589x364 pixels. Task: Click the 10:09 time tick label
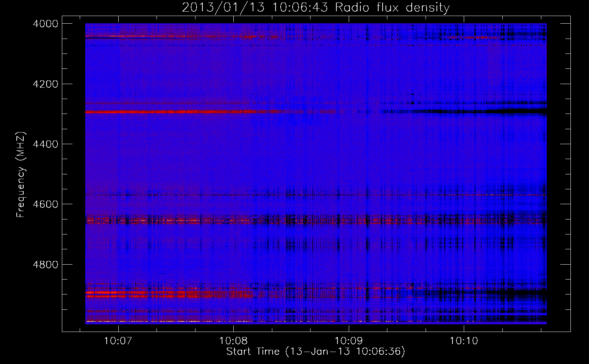point(348,341)
